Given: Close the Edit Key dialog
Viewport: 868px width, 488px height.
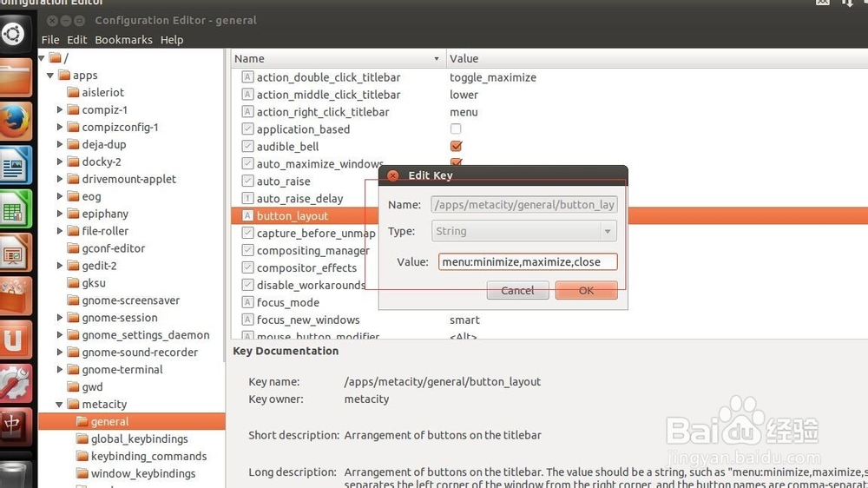Looking at the screenshot, I should (393, 175).
